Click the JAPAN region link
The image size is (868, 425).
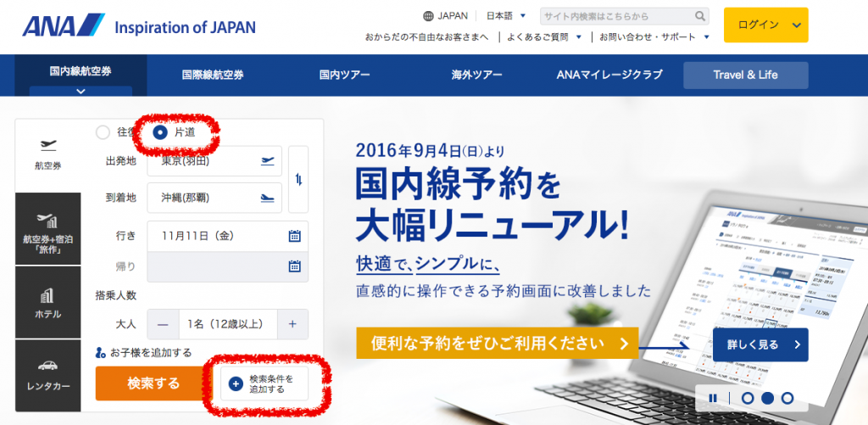453,16
